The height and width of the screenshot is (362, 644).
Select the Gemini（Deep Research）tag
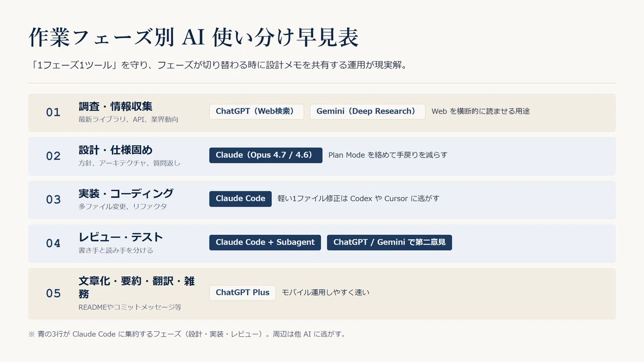[368, 112]
